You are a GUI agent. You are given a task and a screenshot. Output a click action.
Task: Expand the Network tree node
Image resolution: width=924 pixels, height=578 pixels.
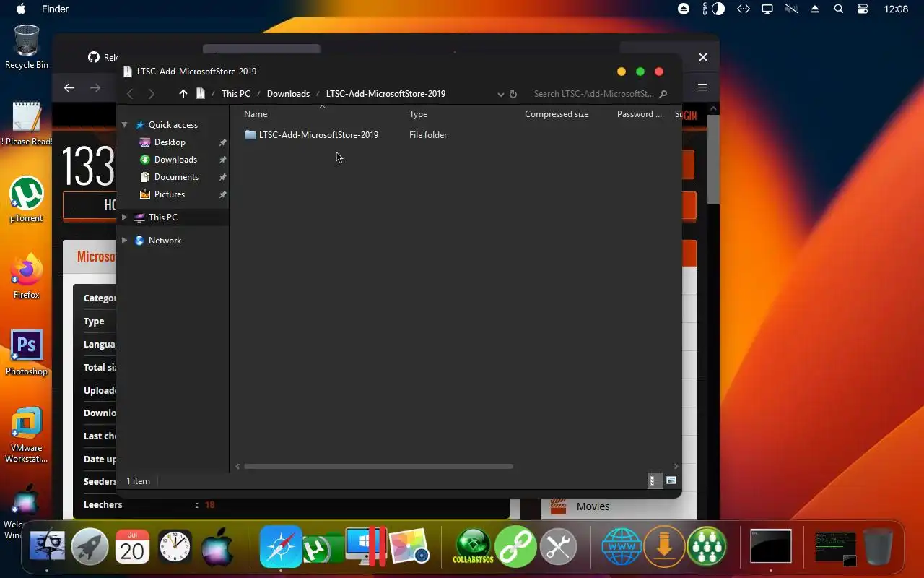point(124,241)
